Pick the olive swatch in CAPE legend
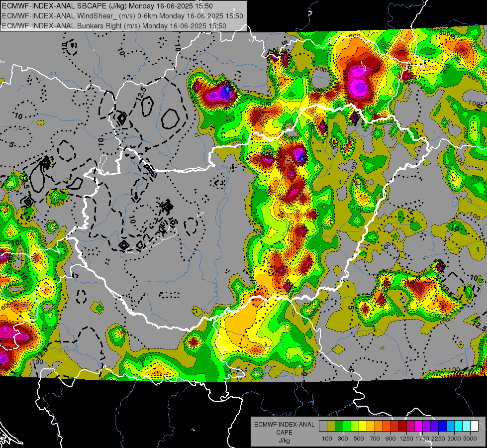 pos(331,426)
